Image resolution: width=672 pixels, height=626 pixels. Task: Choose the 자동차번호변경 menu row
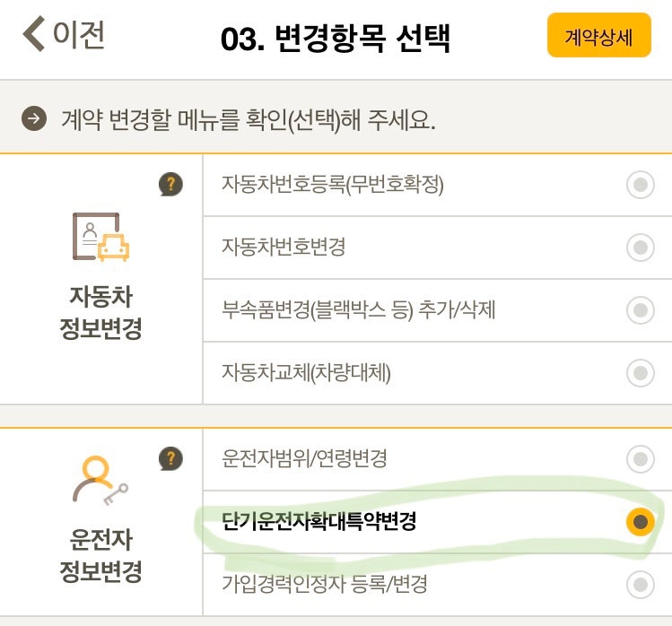coord(284,248)
